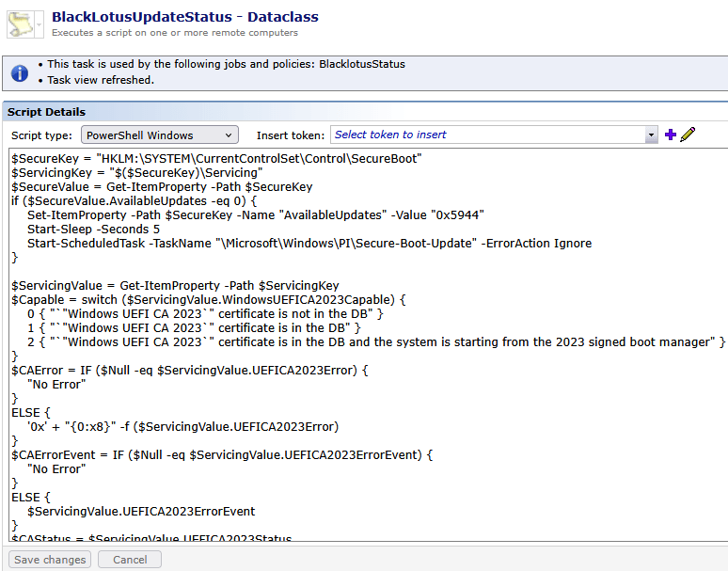This screenshot has width=728, height=571.
Task: Click the pencil edit token icon
Action: coord(688,135)
